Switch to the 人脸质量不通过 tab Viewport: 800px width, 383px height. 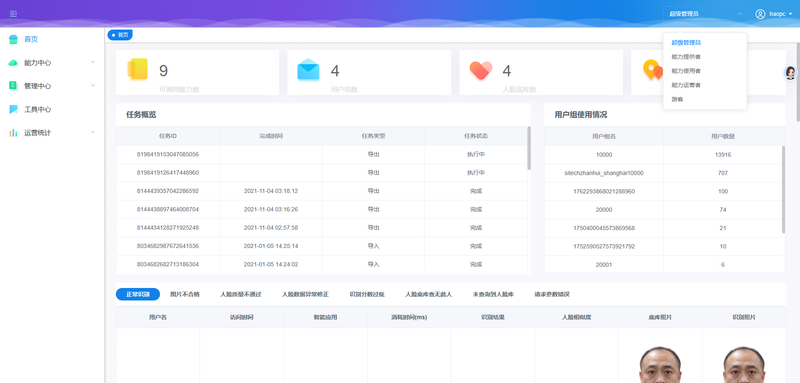241,294
